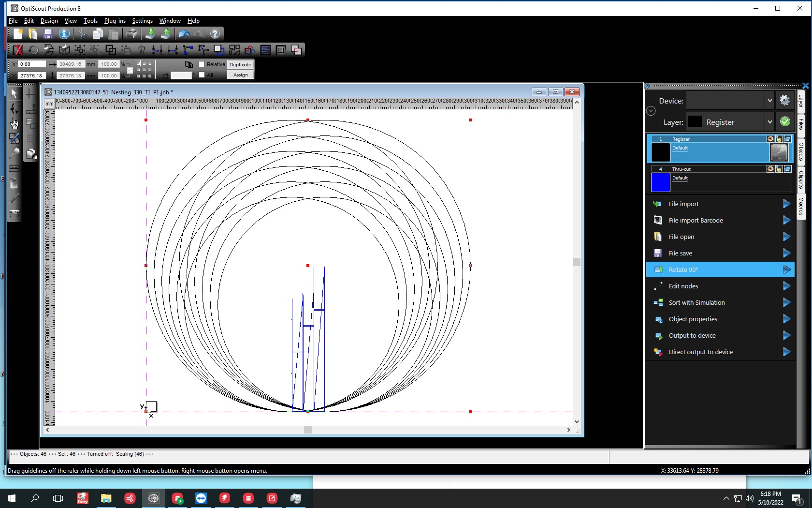Click the Duplicate button
The height and width of the screenshot is (508, 812).
tap(240, 64)
